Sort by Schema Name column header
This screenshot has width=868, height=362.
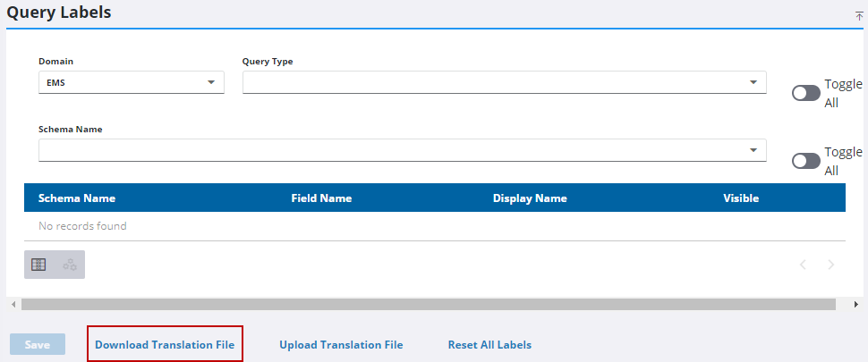pyautogui.click(x=77, y=198)
